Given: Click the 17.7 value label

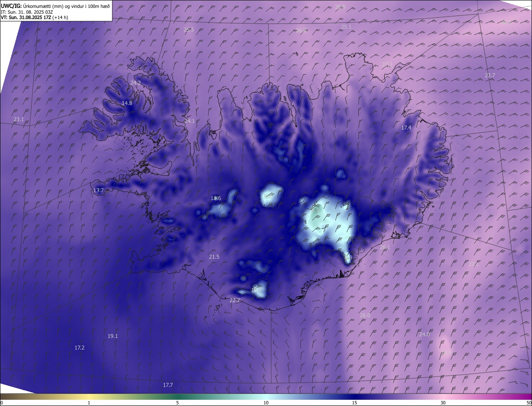Looking at the screenshot, I should click(167, 385).
